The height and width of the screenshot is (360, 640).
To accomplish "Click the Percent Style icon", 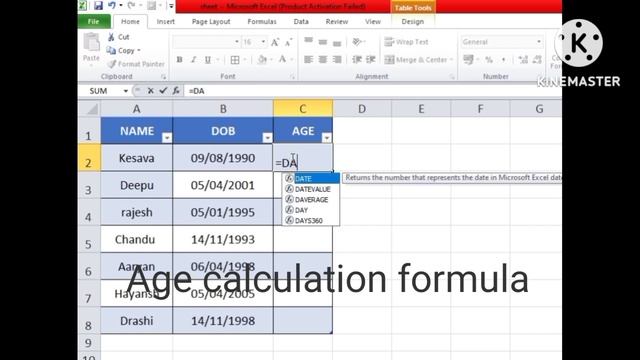I will point(489,60).
